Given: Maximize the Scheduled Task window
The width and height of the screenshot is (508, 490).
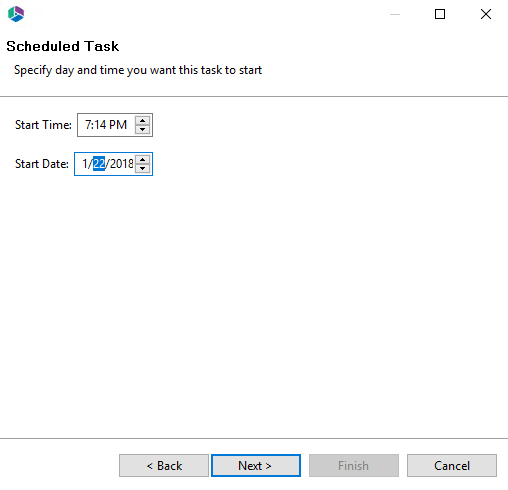Looking at the screenshot, I should point(440,14).
